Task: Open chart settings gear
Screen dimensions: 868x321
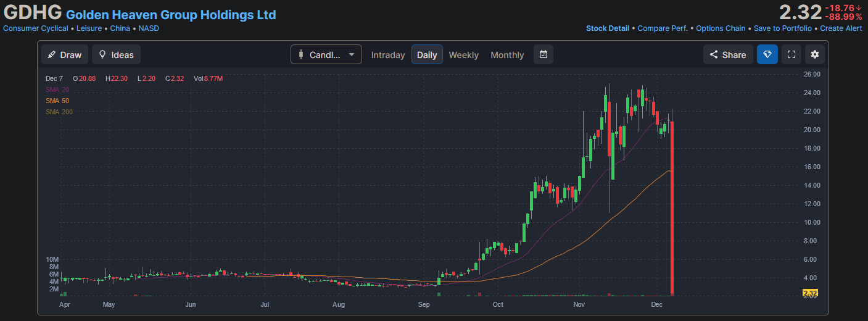Action: [815, 54]
